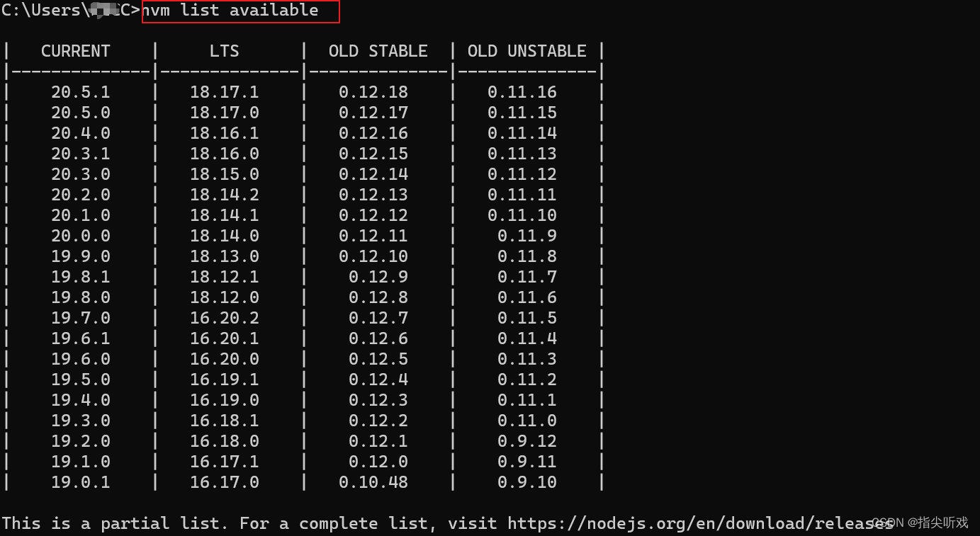Select old unstable version 0.11.15
The image size is (980, 536).
click(x=522, y=113)
